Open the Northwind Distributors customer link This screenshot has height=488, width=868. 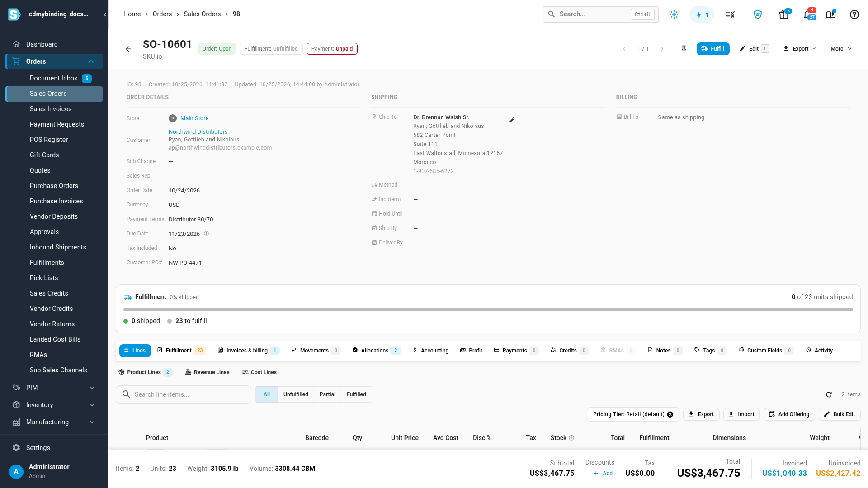(198, 132)
